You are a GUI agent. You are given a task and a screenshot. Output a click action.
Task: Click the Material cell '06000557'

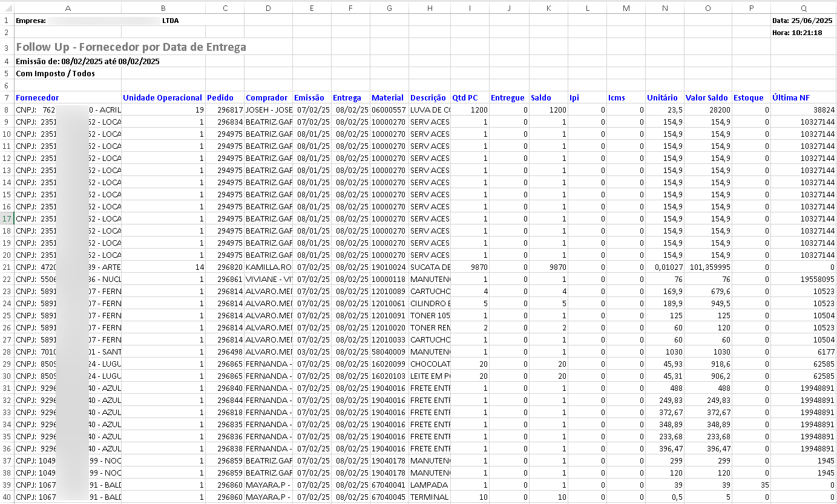coord(389,110)
